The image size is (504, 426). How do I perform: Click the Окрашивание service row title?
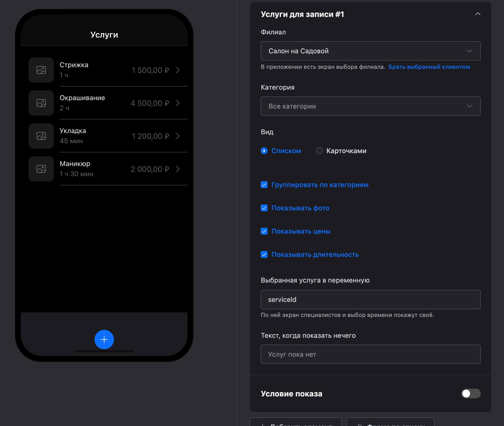coord(82,98)
